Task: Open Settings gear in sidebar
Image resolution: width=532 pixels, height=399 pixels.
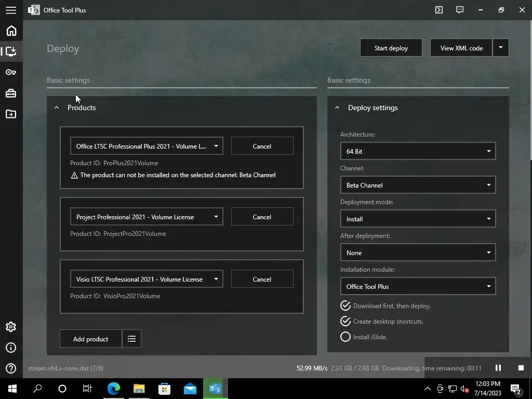Action: click(11, 327)
